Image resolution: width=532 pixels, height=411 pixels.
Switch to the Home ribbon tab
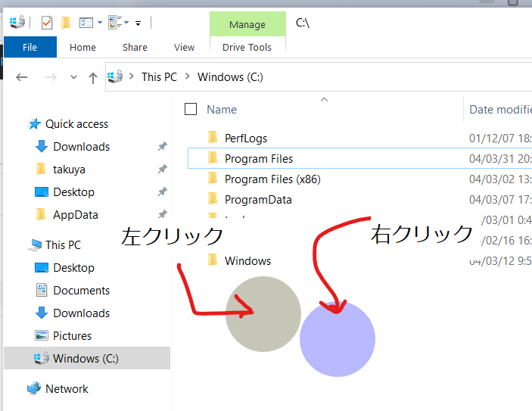pyautogui.click(x=82, y=47)
